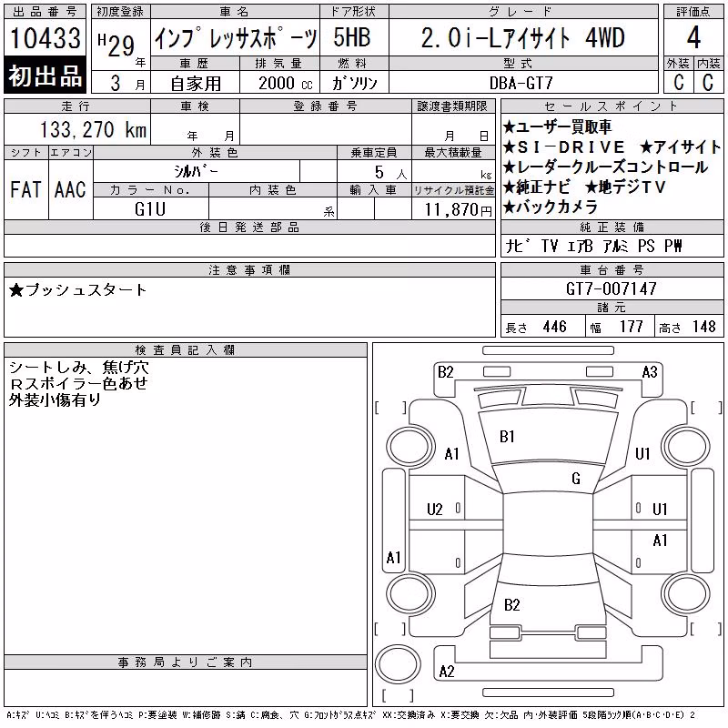Screen dimensions: 728x728
Task: Select the door shape value 5HB
Action: coord(352,37)
